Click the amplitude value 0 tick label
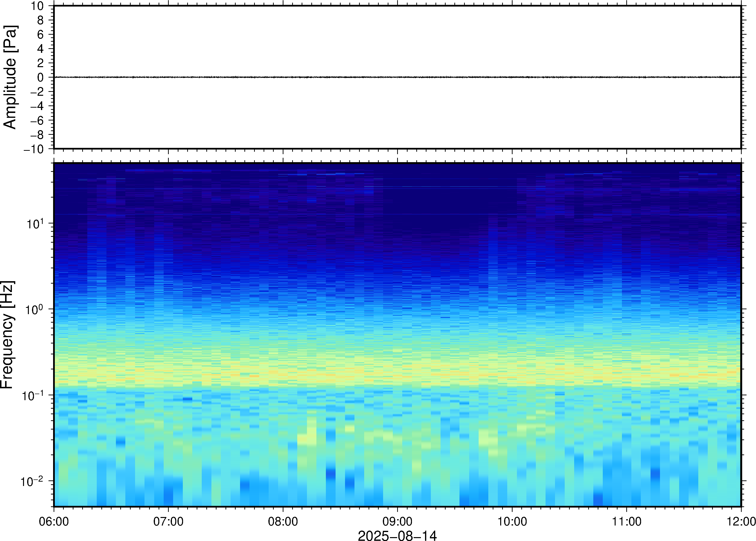 click(x=40, y=77)
